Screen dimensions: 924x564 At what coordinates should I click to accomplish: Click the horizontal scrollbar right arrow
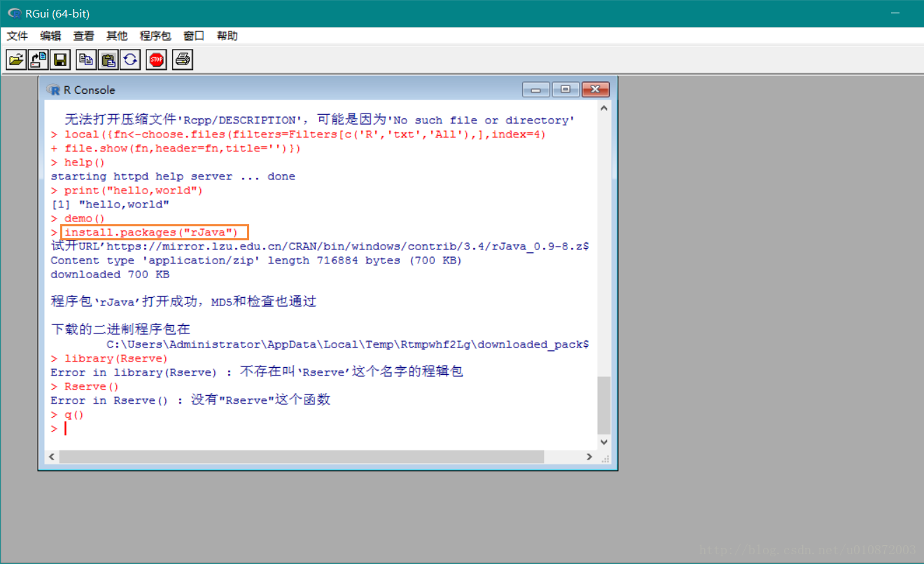pyautogui.click(x=589, y=456)
